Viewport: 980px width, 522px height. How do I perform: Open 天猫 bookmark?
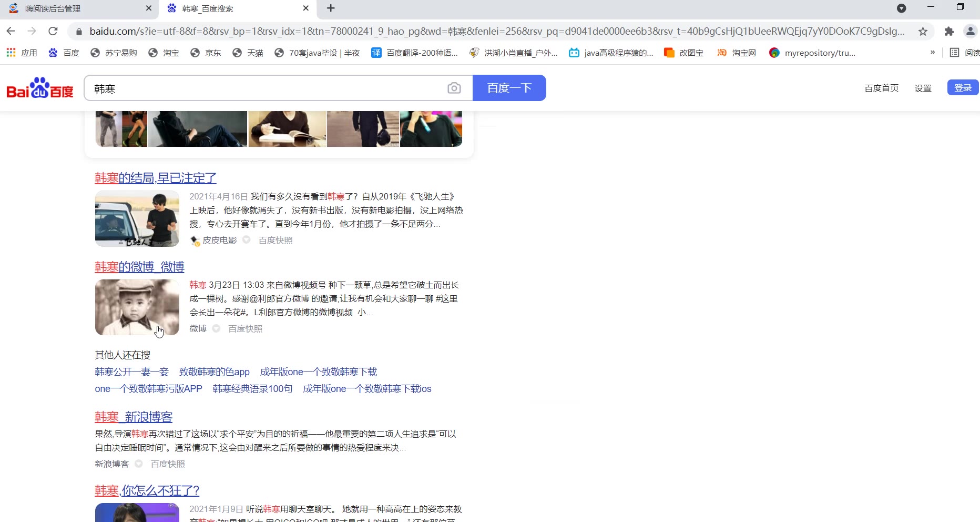248,53
